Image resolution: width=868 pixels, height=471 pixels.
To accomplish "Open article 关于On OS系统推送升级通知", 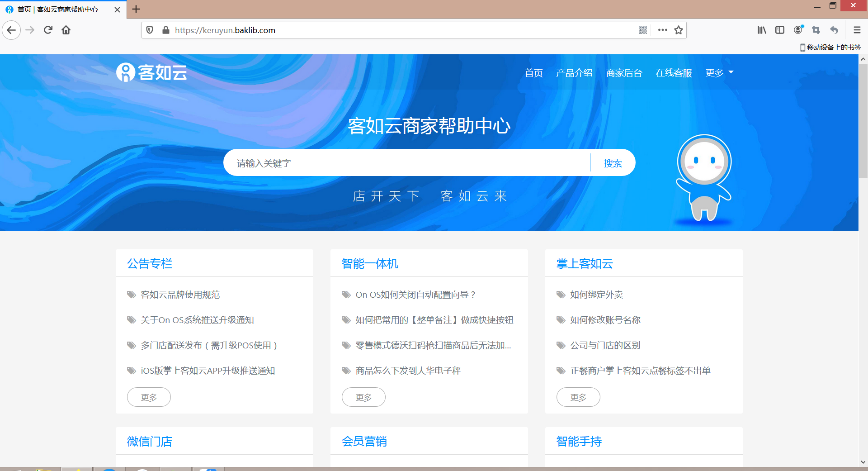I will point(197,320).
